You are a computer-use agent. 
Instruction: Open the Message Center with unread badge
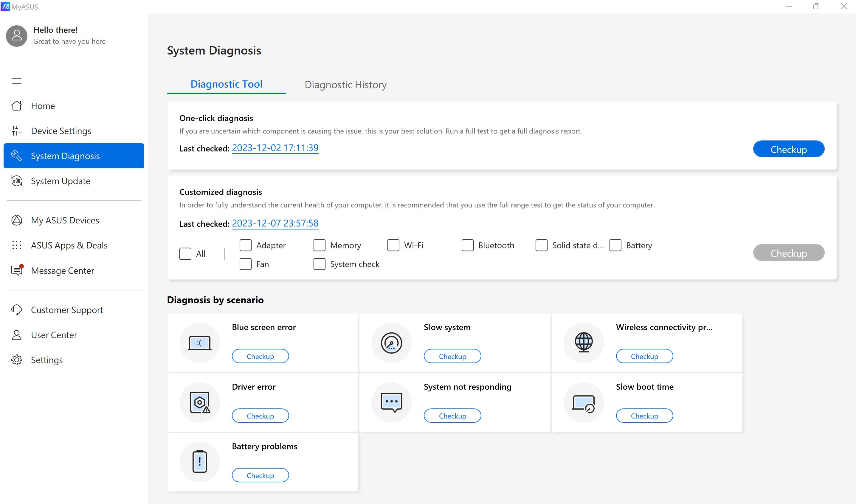(x=17, y=270)
